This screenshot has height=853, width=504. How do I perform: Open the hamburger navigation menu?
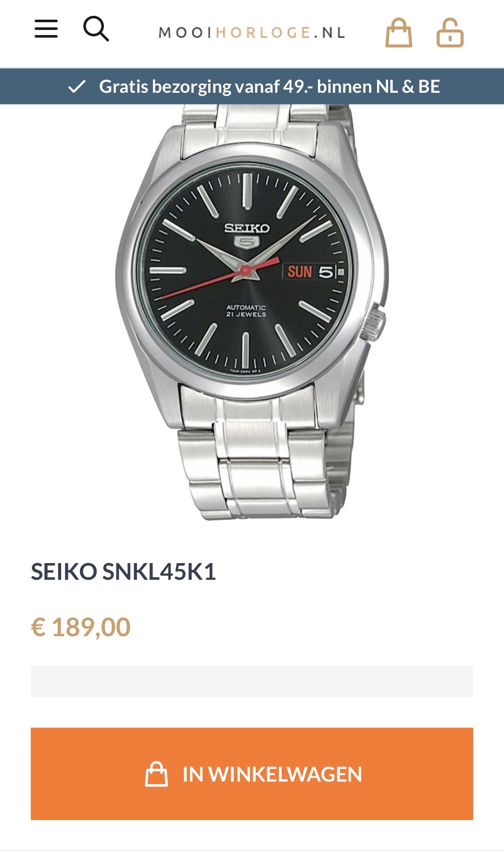tap(46, 29)
